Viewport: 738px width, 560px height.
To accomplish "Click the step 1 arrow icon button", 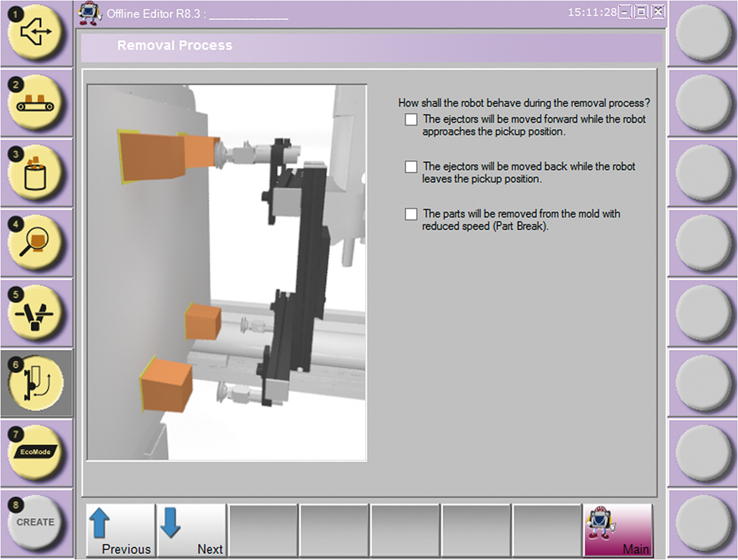I will (36, 32).
